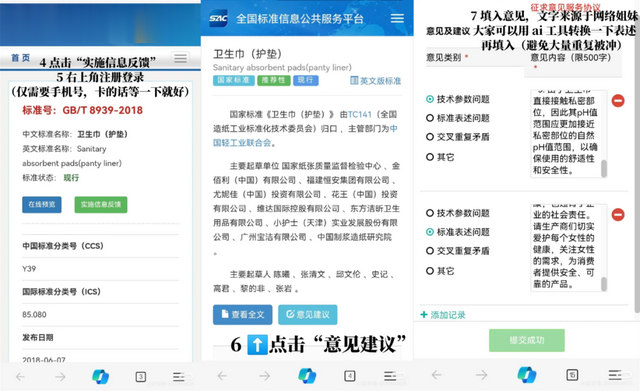Open hamburger menu in SAC platform header
The height and width of the screenshot is (391, 640).
click(x=397, y=18)
